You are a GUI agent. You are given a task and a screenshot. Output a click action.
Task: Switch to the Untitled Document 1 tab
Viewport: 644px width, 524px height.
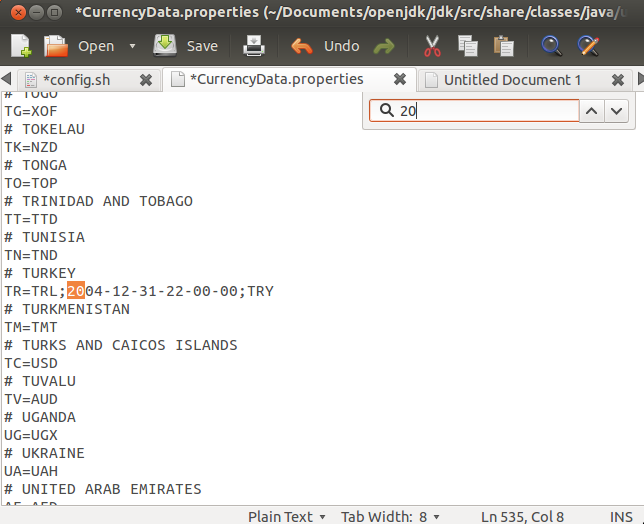pos(512,80)
